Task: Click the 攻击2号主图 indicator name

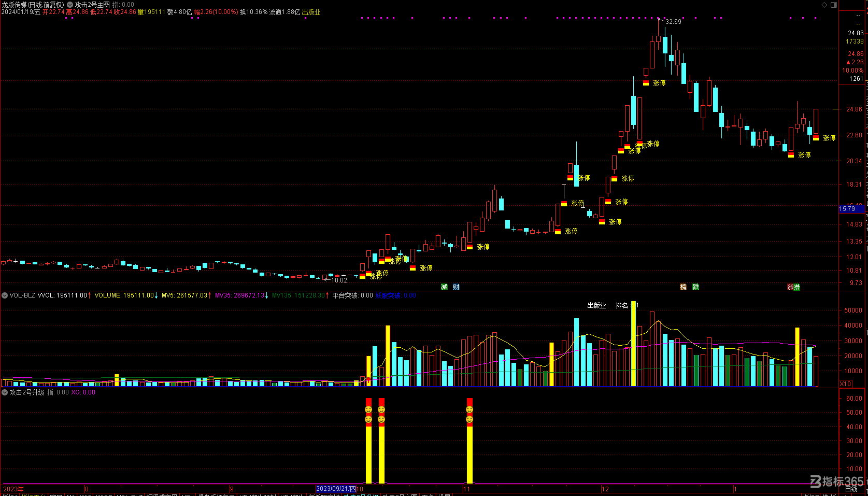Action: [x=92, y=5]
